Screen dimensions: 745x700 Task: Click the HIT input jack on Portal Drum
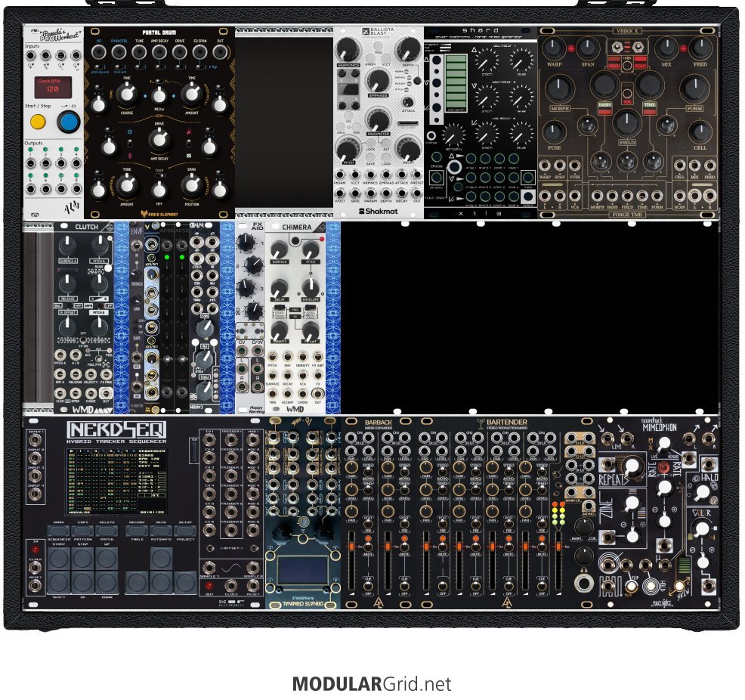pos(99,52)
